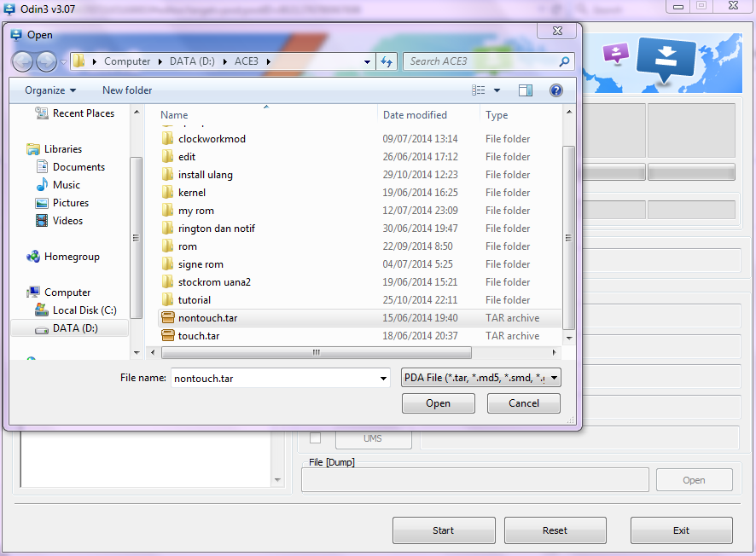Click New folder in the toolbar
756x556 pixels.
[127, 90]
